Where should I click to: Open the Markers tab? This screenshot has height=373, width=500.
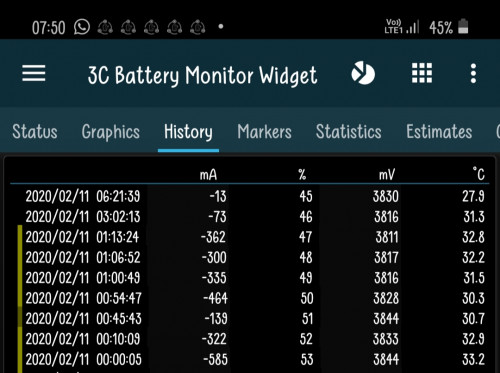(264, 131)
